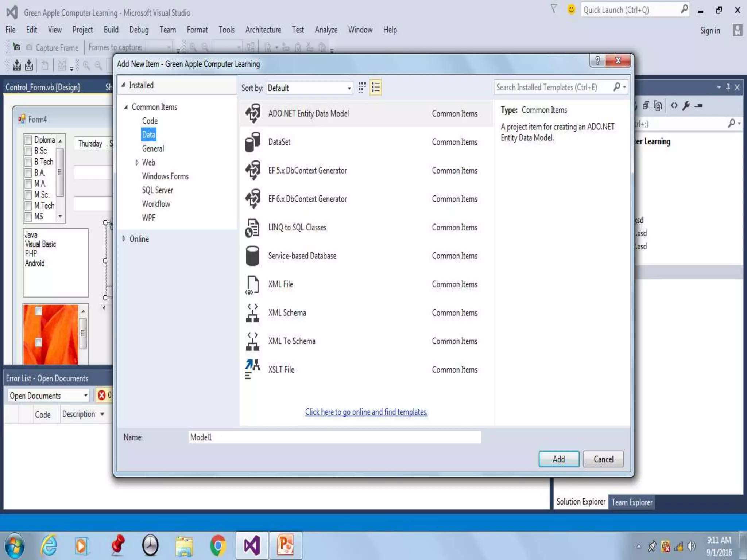The image size is (747, 560).
Task: Switch to medium list view icon
Action: pos(376,87)
